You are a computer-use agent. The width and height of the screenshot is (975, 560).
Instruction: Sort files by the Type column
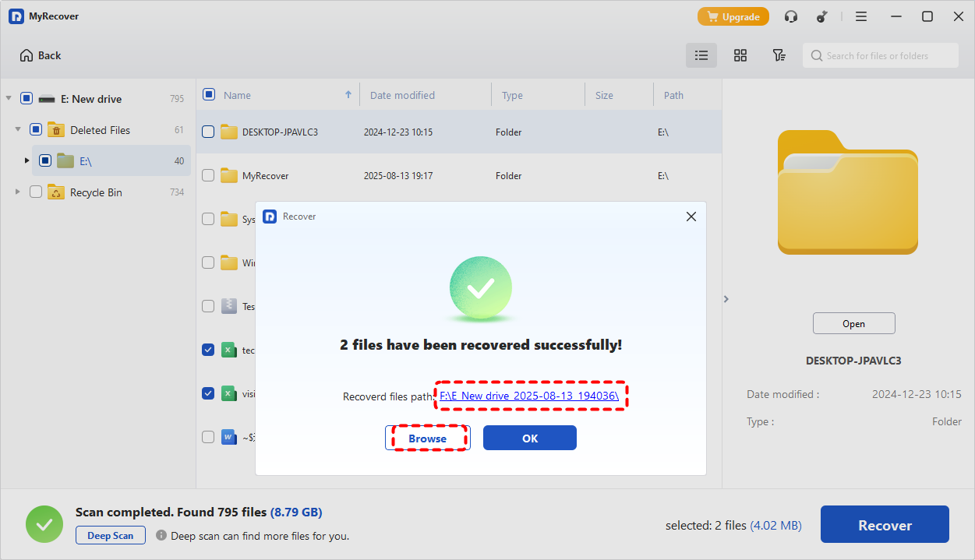click(x=512, y=95)
